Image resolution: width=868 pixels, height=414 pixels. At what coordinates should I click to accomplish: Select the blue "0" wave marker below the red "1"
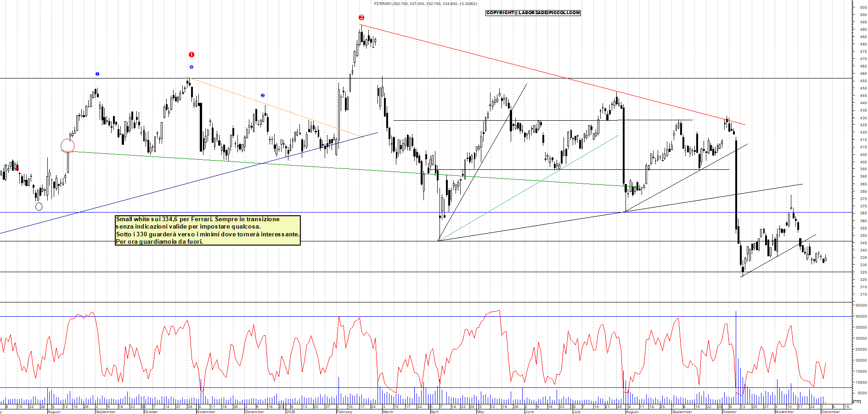pos(191,67)
